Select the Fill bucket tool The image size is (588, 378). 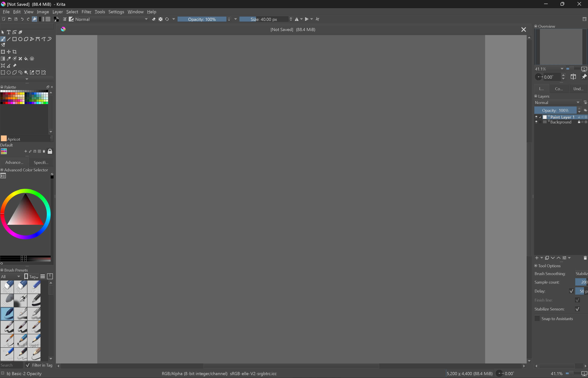point(26,59)
